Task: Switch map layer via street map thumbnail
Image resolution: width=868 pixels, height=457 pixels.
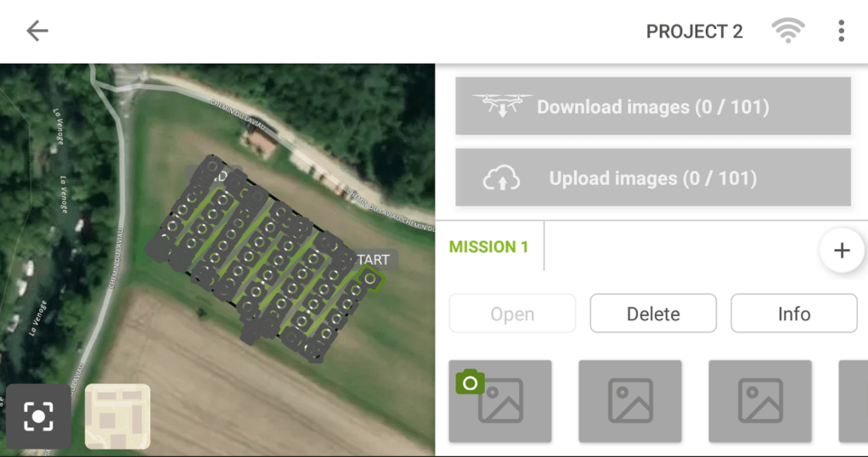Action: (117, 416)
